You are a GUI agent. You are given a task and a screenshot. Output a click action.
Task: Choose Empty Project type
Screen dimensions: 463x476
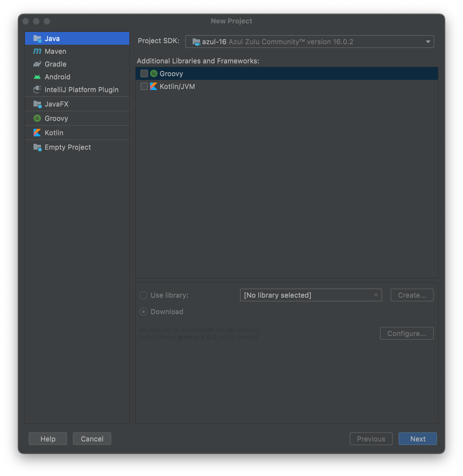tap(77, 147)
